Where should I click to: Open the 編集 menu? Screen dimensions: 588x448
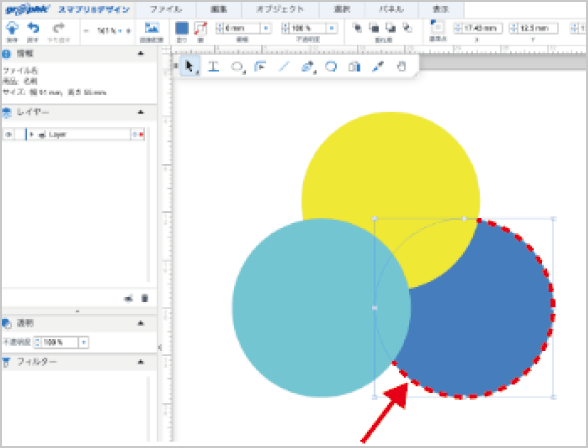coord(219,9)
